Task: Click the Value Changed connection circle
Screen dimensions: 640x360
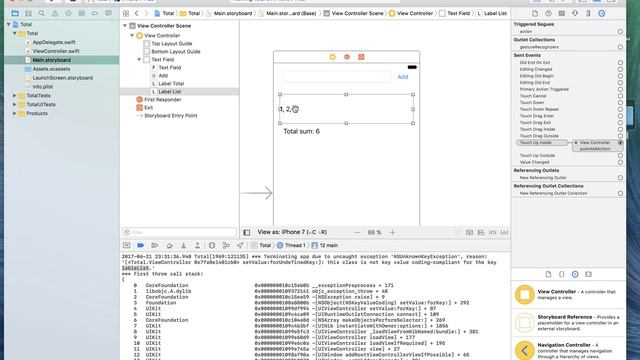Action: click(620, 162)
